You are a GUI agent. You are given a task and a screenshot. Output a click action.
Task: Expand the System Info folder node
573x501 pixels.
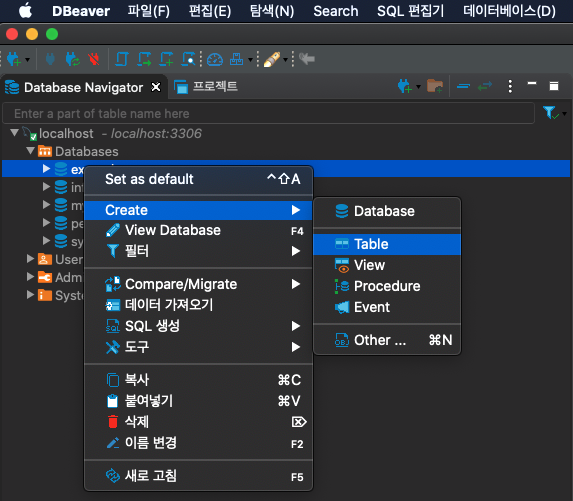(30, 295)
